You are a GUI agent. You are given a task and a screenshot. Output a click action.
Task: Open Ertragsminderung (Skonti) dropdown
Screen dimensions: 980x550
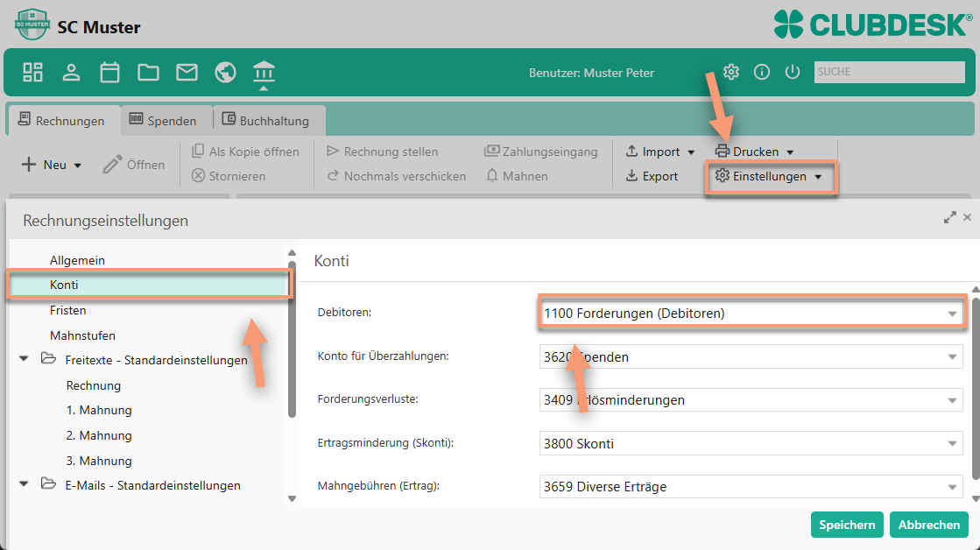click(x=952, y=444)
